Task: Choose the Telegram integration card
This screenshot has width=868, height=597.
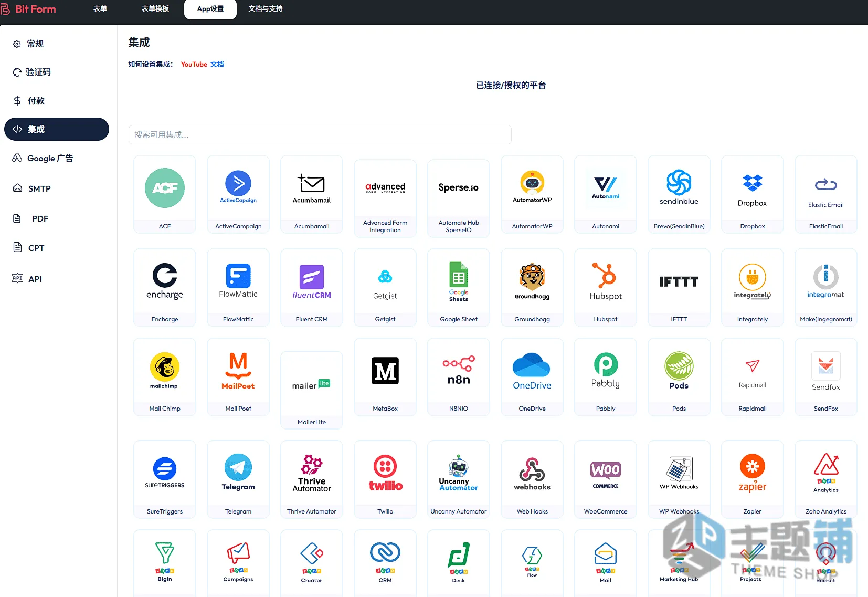Action: click(238, 479)
